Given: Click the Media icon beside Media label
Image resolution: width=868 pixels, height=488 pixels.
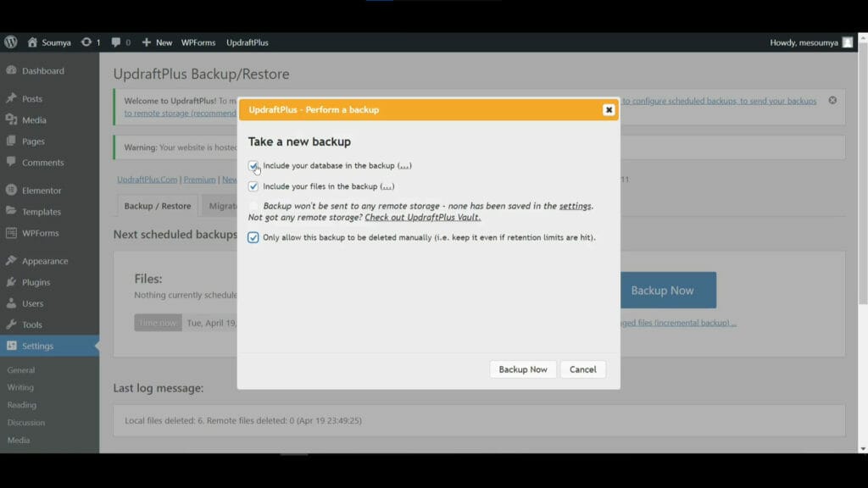Looking at the screenshot, I should [x=11, y=119].
